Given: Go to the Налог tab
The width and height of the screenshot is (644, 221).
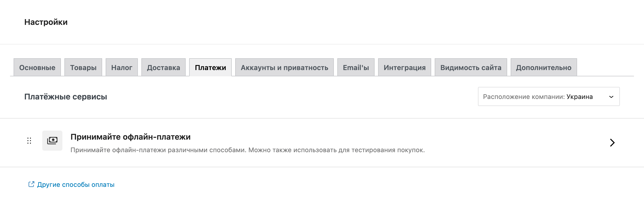Looking at the screenshot, I should tap(122, 68).
